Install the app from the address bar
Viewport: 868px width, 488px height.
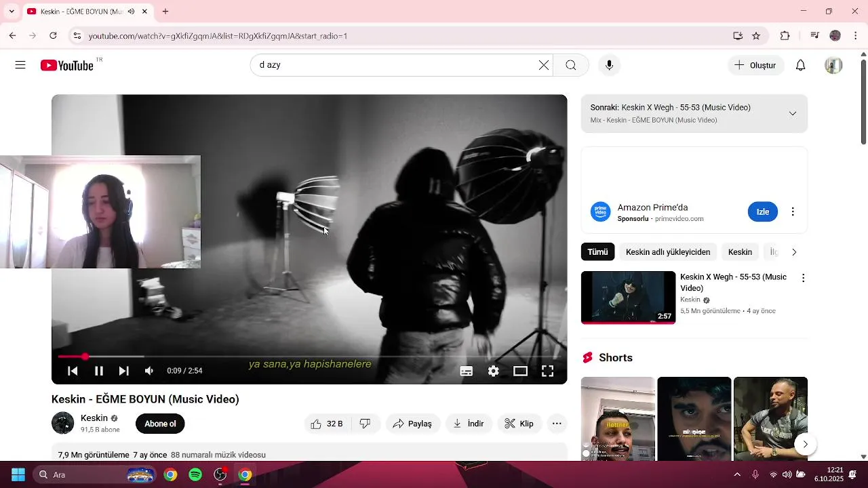point(738,35)
